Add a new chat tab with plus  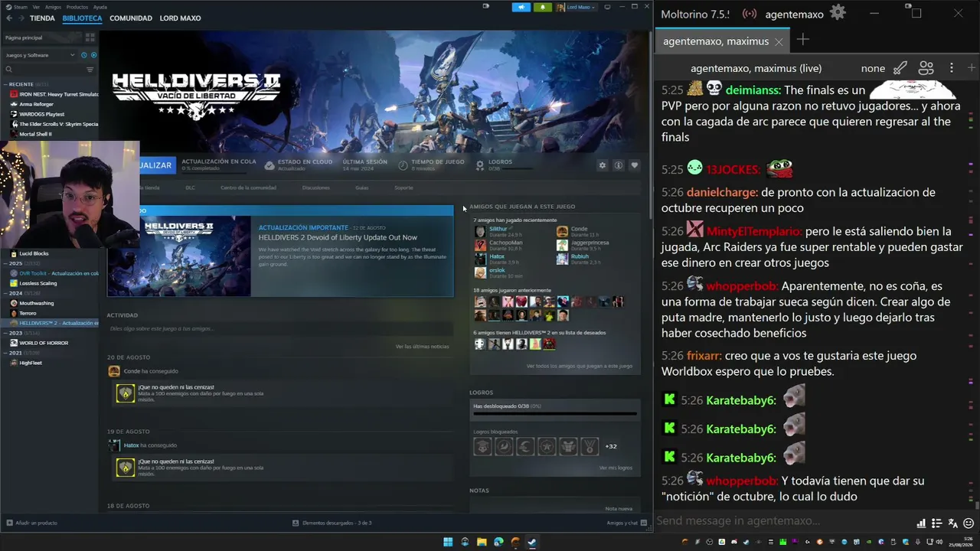pos(802,40)
